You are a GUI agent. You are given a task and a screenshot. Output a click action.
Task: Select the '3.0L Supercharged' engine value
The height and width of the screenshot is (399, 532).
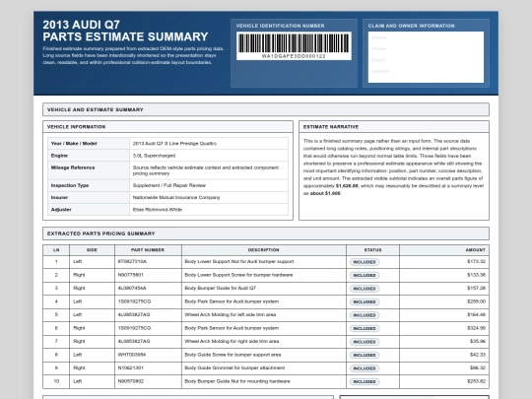click(x=154, y=156)
